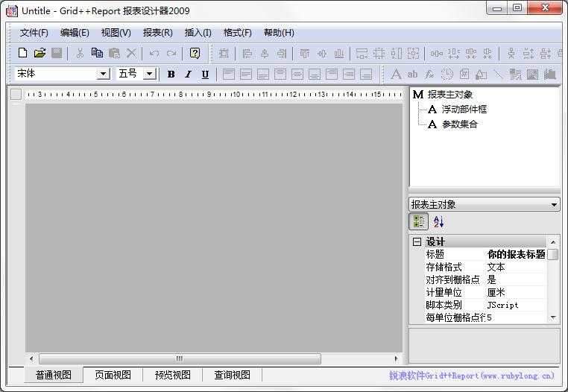Image resolution: width=568 pixels, height=392 pixels.
Task: Click the Open file folder icon
Action: click(x=40, y=53)
